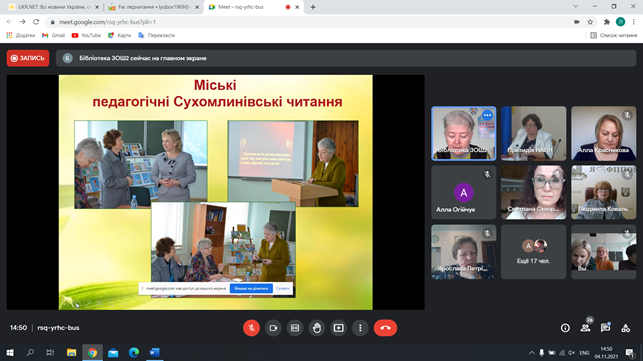
Task: Open the volume control in system tray
Action: [572, 352]
